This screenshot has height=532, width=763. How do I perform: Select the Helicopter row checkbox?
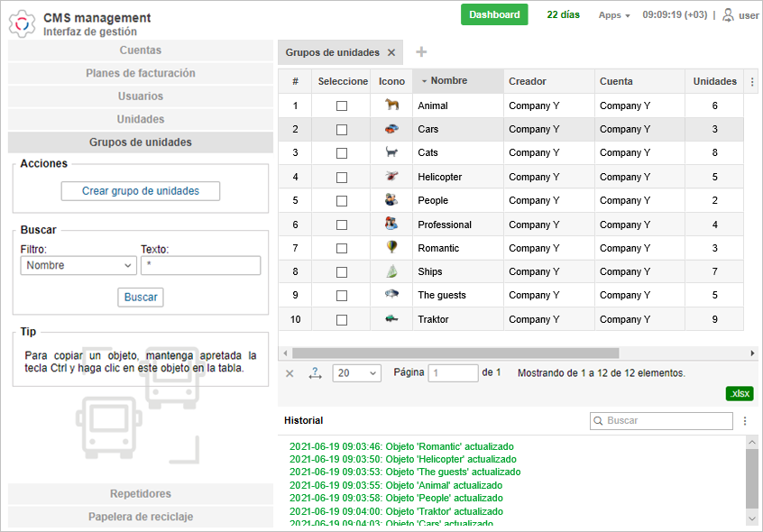pyautogui.click(x=342, y=178)
